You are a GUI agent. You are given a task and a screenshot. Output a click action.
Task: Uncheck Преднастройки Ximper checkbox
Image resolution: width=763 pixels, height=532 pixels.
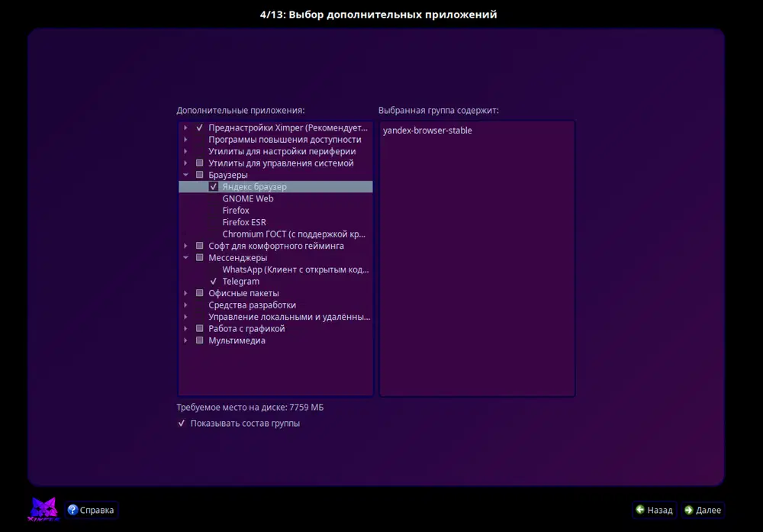pyautogui.click(x=199, y=127)
